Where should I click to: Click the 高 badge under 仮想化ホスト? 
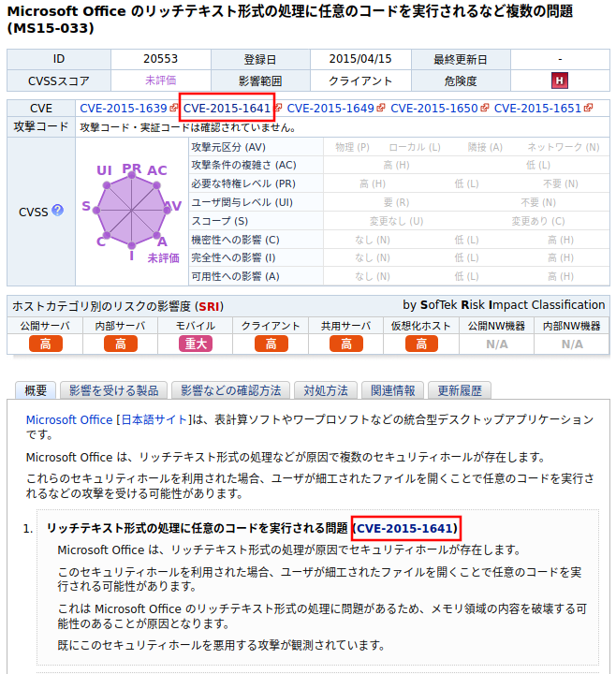(x=421, y=344)
